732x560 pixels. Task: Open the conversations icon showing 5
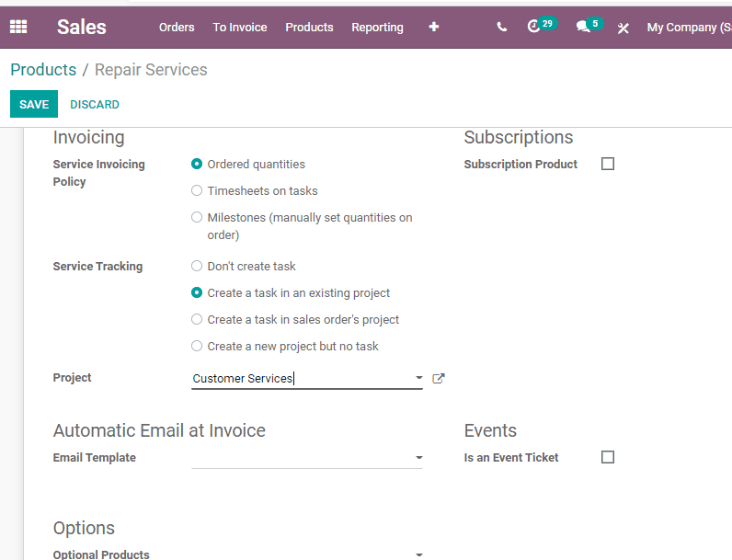[589, 26]
